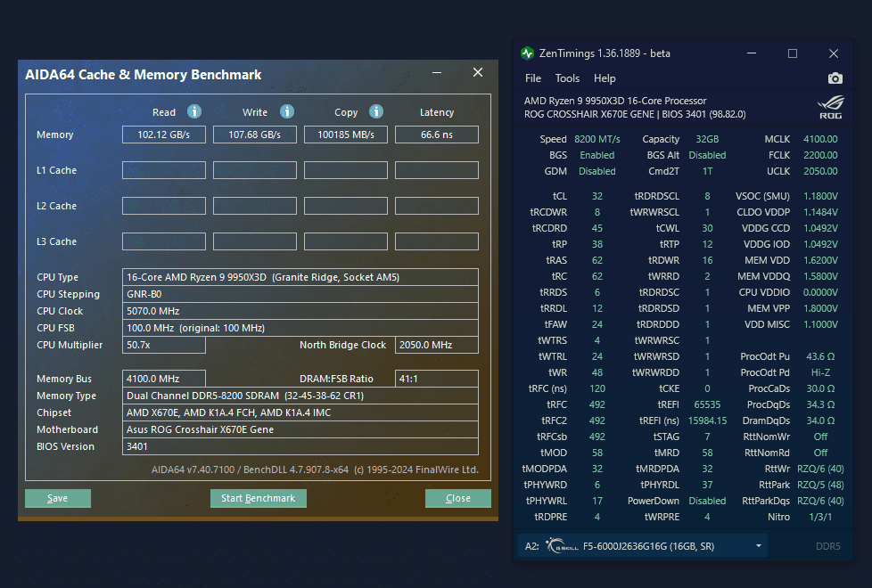Viewport: 872px width, 588px height.
Task: Minimize the AIDA64 benchmark window
Action: (x=437, y=72)
